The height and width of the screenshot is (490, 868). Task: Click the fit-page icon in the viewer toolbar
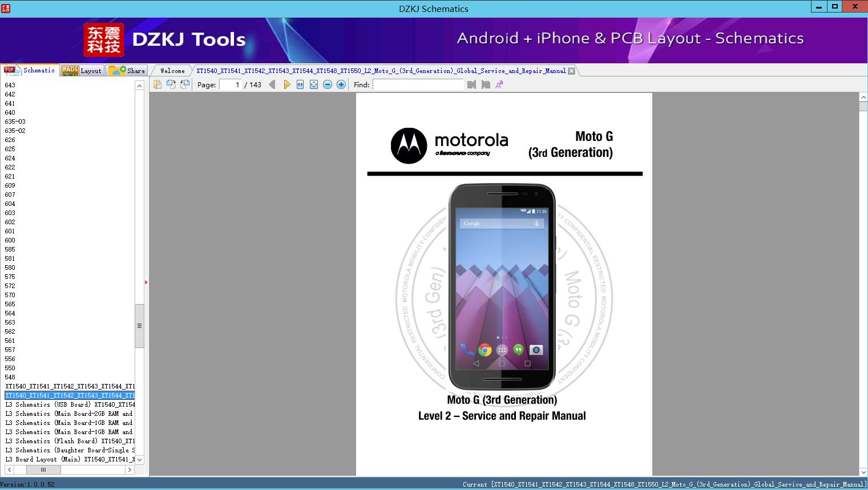(x=314, y=84)
